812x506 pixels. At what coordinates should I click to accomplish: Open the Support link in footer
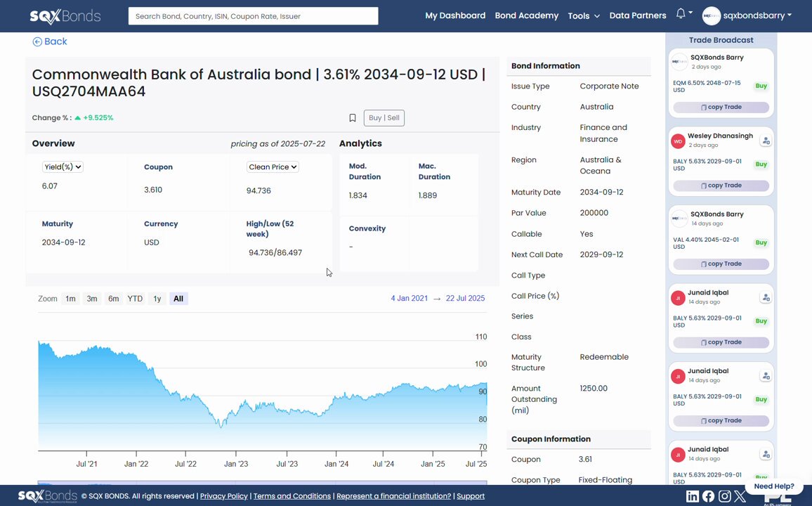pyautogui.click(x=471, y=496)
